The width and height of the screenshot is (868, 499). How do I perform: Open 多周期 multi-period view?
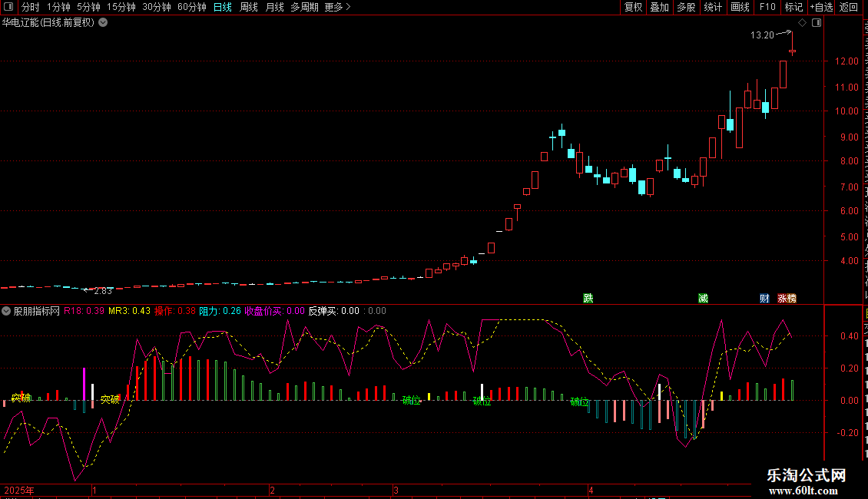pos(304,7)
